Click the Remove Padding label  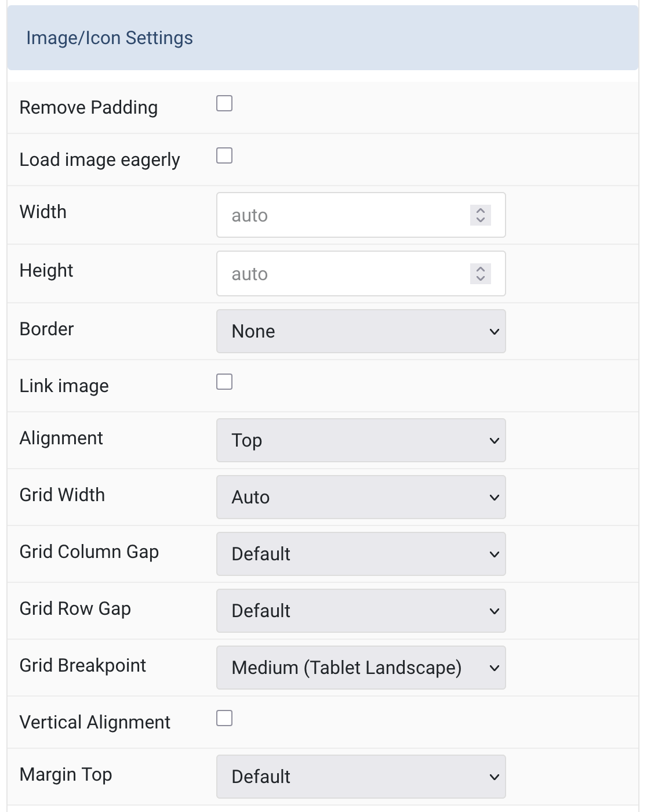pos(89,108)
